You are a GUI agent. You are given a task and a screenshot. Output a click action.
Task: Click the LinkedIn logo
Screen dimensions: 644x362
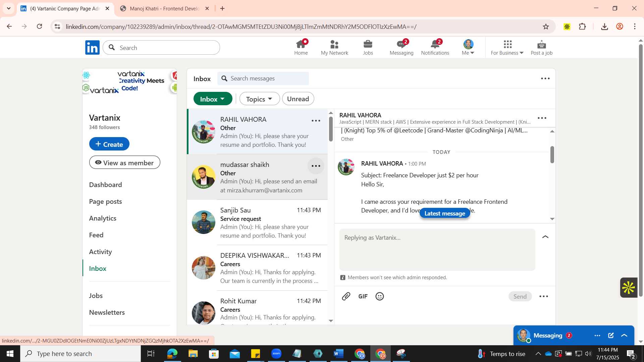92,48
